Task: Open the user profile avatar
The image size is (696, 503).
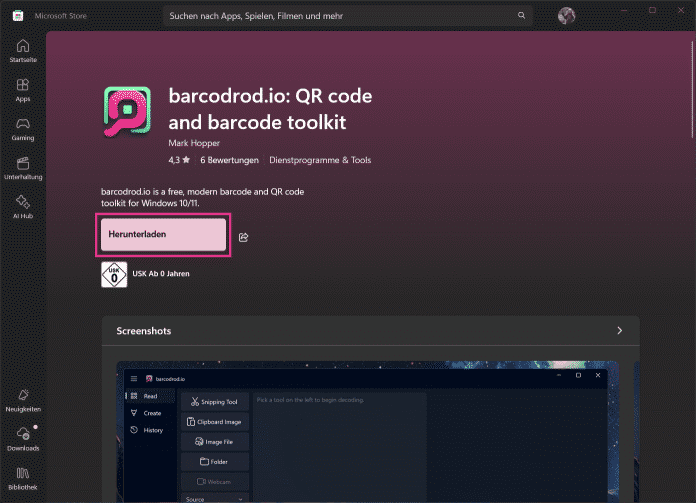Action: click(567, 15)
